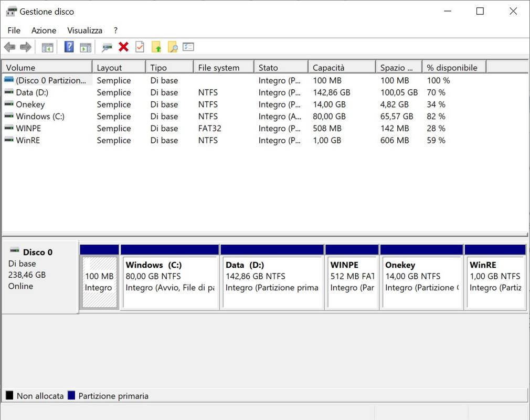Click the 238,46 GB disk size text
The height and width of the screenshot is (420, 530).
pyautogui.click(x=27, y=275)
